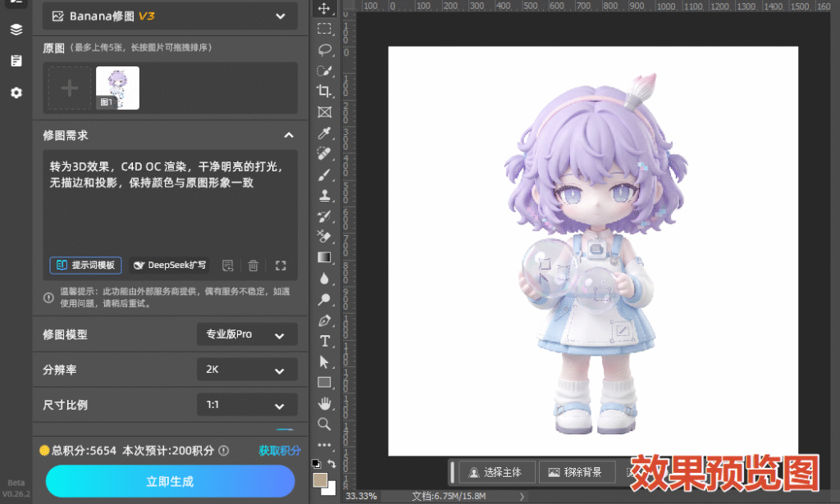Open the Edit Toolbar three-dots menu
Screen dimensions: 840x504
324,445
